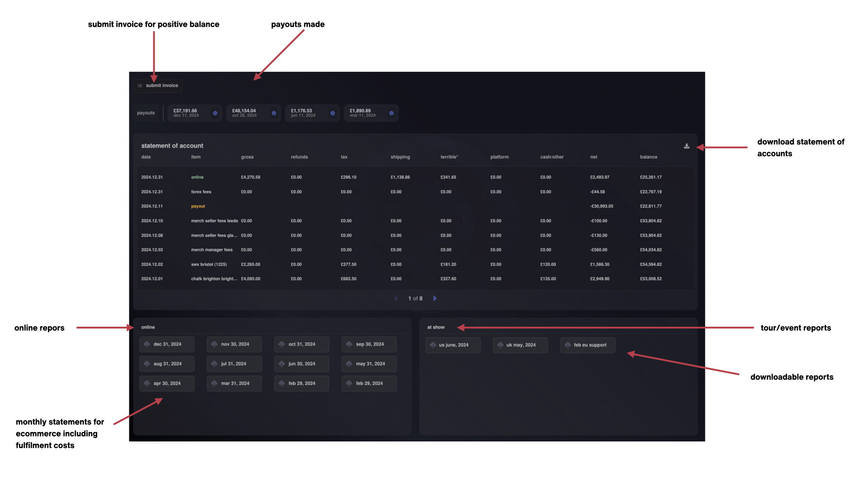This screenshot has height=488, width=868.
Task: Go to next statement page arrow
Action: pyautogui.click(x=435, y=298)
